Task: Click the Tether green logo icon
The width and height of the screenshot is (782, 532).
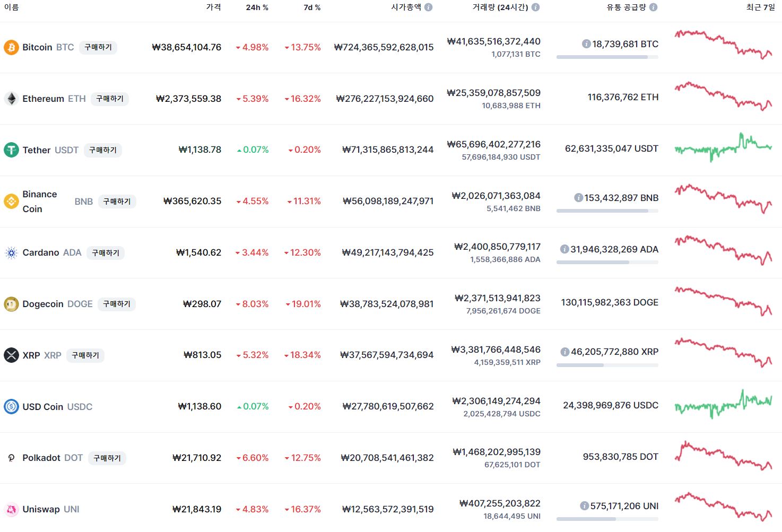Action: 11,150
